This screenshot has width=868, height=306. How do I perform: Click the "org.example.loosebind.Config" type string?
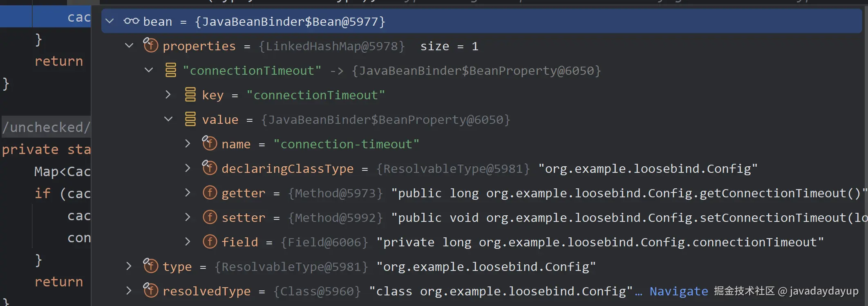(x=486, y=267)
